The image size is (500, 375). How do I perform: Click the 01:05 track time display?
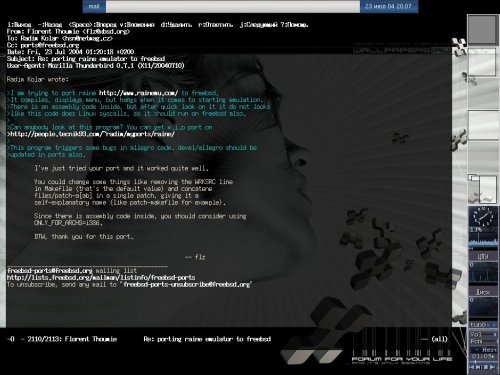(483, 357)
